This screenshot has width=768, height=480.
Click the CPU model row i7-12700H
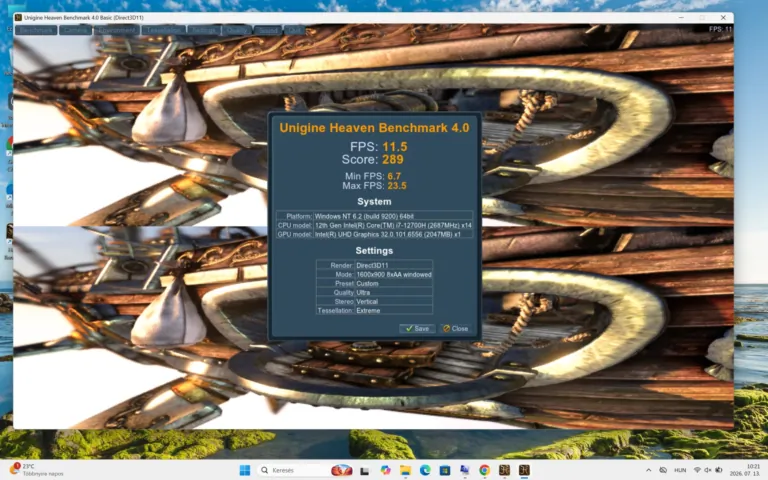375,225
